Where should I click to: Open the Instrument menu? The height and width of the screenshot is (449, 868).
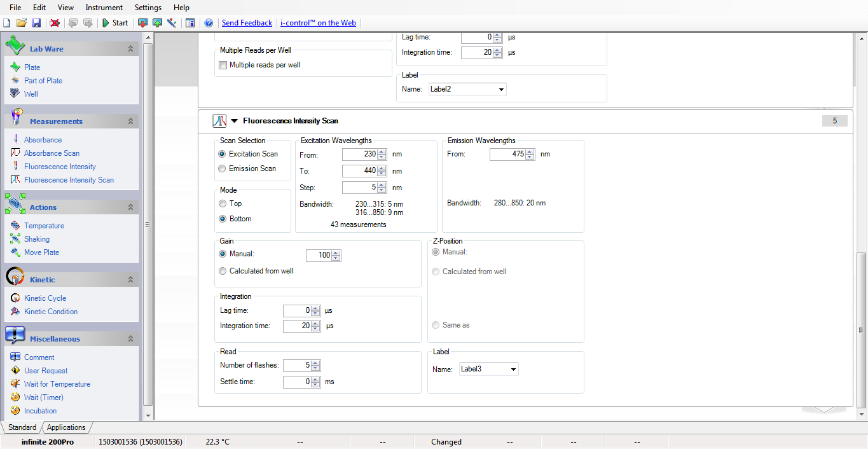[x=104, y=8]
